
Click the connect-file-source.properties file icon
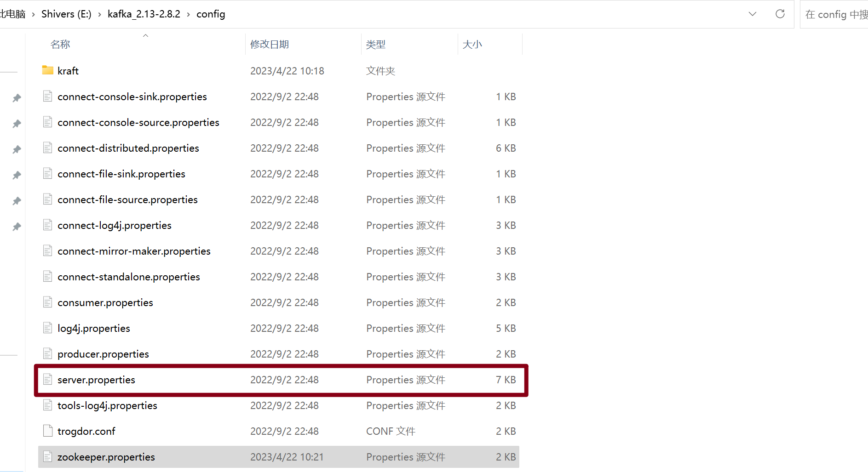[x=47, y=199]
